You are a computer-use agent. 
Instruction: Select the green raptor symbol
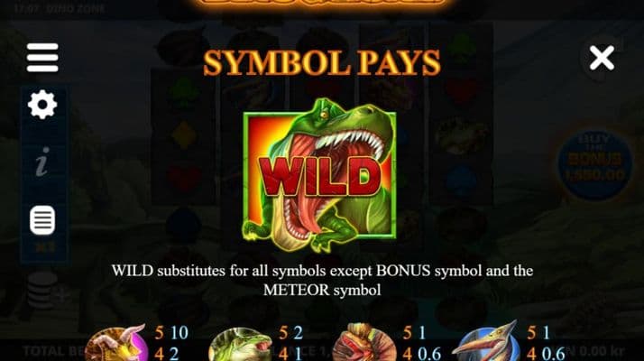[x=240, y=345]
